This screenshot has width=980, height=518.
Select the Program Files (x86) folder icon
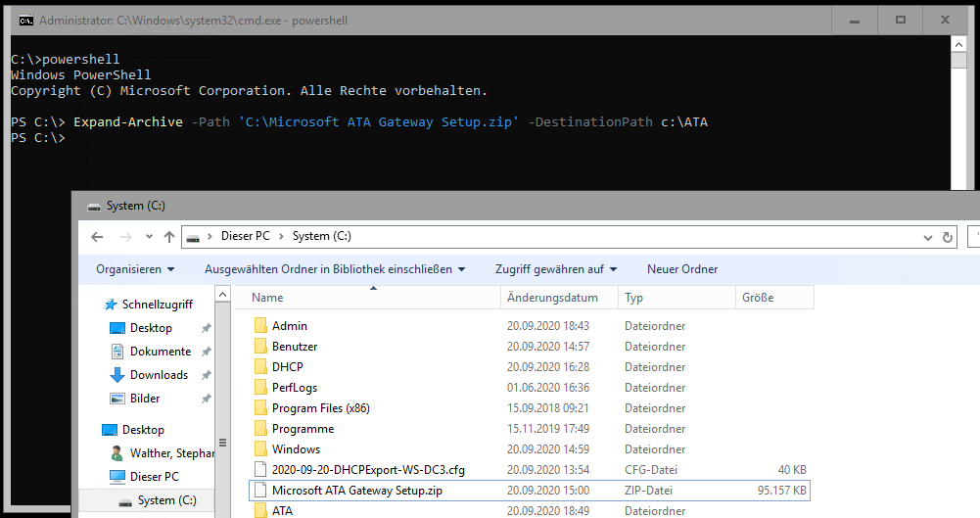click(260, 408)
